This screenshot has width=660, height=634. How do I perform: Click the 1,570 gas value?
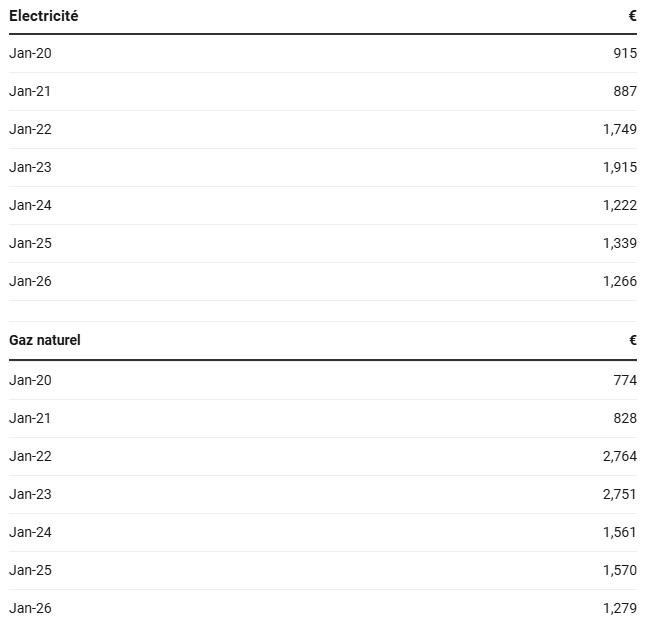point(620,570)
